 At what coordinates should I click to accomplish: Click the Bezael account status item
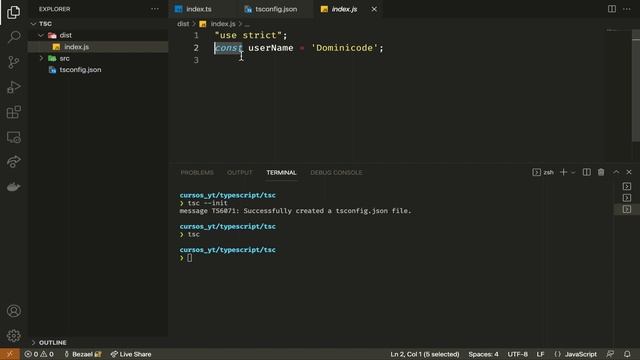[x=83, y=354]
